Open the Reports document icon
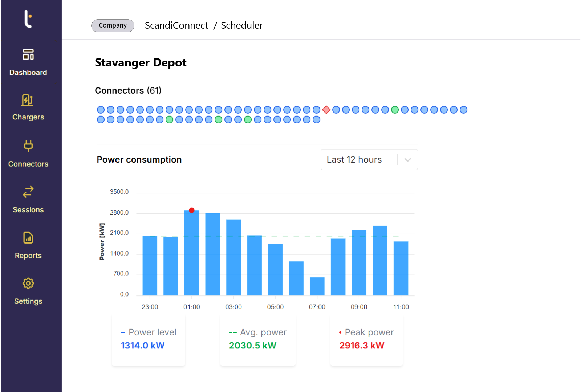Viewport: 581px width, 392px height. pos(28,238)
